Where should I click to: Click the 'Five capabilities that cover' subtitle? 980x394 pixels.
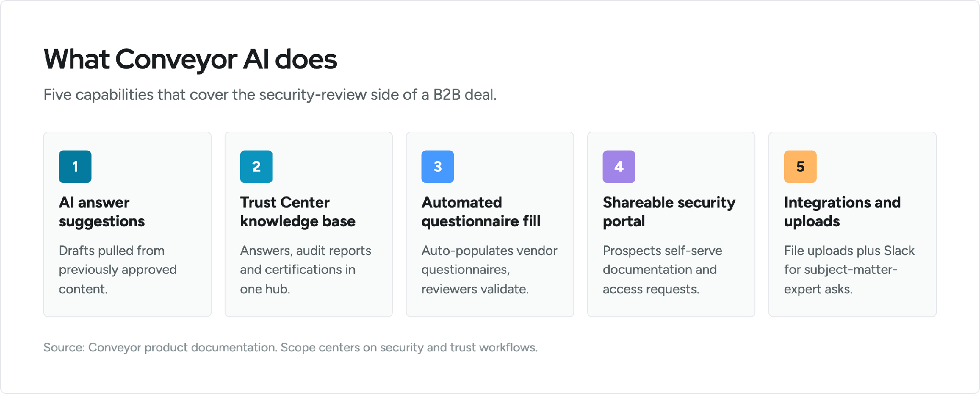tap(270, 94)
